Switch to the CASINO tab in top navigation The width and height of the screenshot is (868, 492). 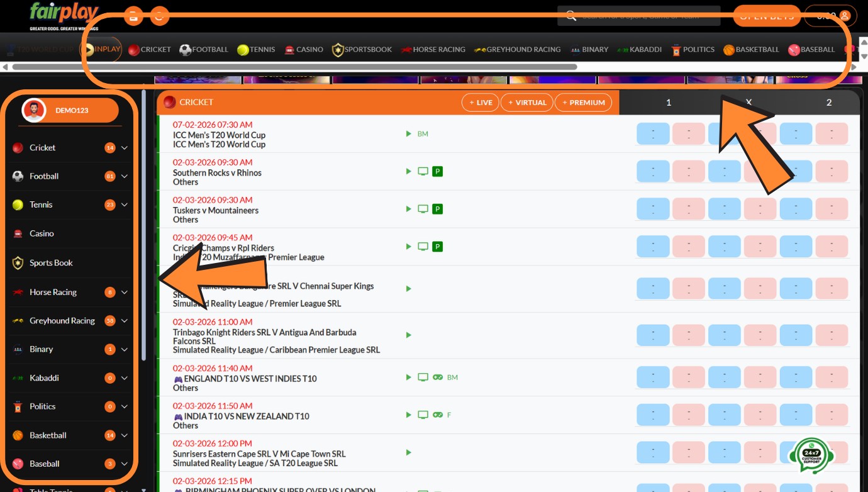click(x=304, y=49)
